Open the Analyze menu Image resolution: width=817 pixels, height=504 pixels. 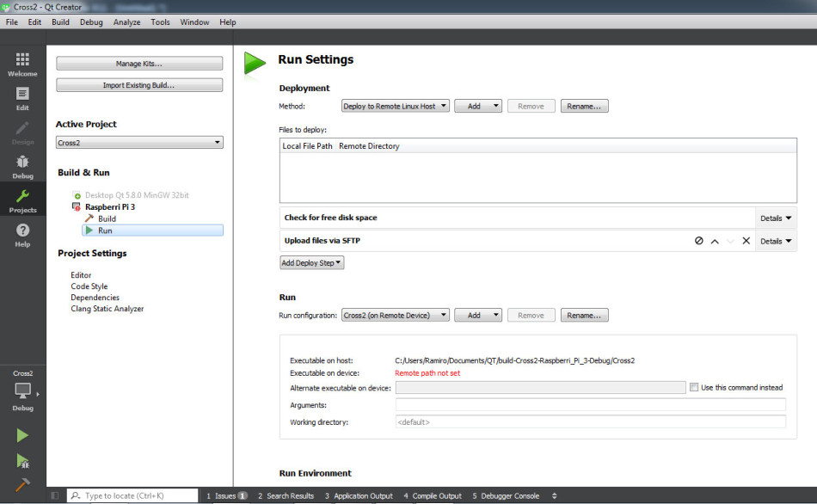[x=126, y=22]
